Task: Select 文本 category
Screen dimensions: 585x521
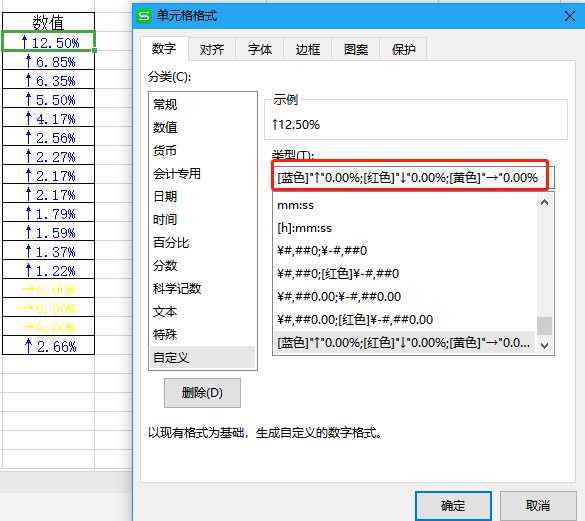Action: (203, 311)
